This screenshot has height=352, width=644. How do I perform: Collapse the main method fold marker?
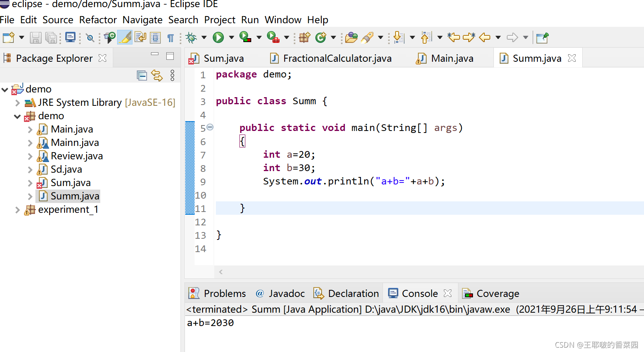(210, 127)
